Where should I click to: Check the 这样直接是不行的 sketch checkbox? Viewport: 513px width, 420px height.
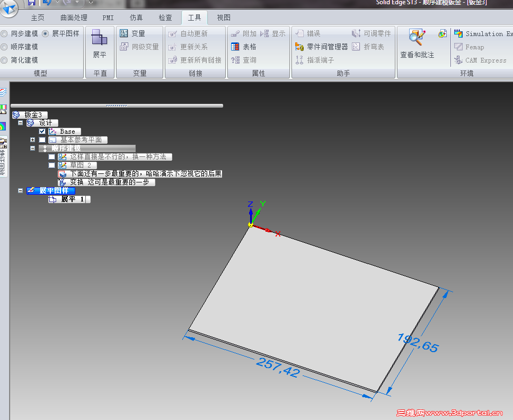pos(52,157)
